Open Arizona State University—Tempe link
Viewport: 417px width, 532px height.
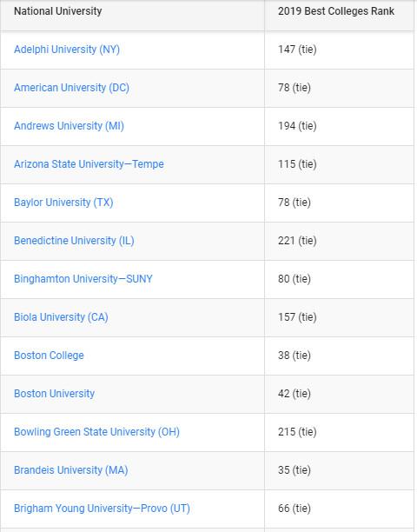(89, 164)
